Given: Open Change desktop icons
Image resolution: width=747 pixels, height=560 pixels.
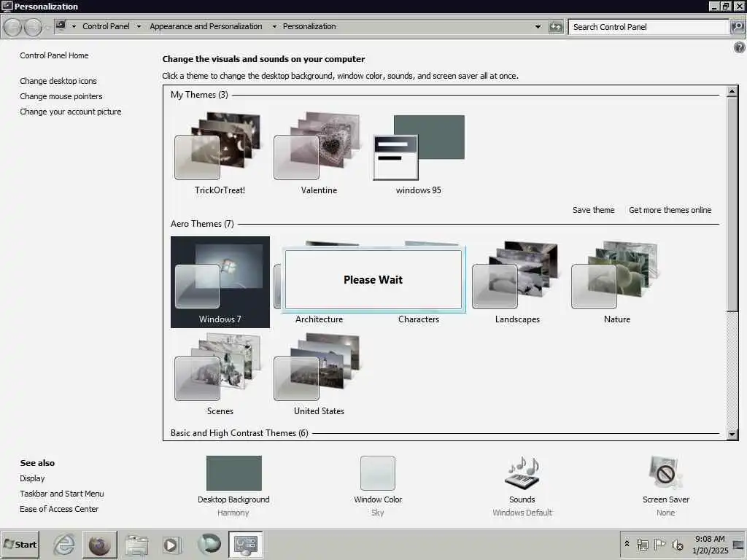Looking at the screenshot, I should tap(58, 81).
